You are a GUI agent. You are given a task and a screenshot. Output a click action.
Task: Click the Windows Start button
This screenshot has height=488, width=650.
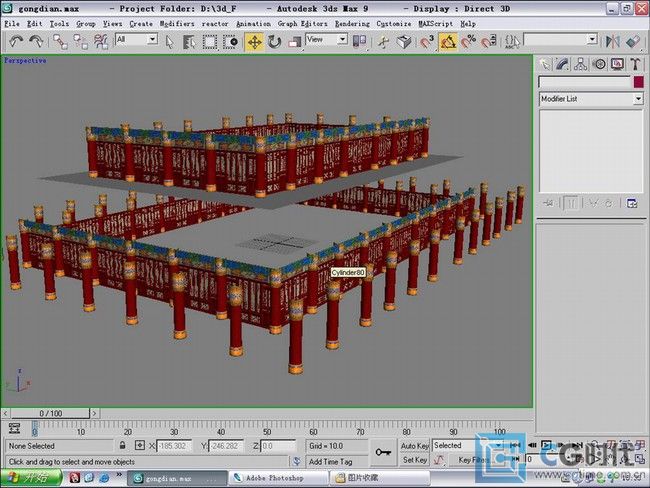31,478
